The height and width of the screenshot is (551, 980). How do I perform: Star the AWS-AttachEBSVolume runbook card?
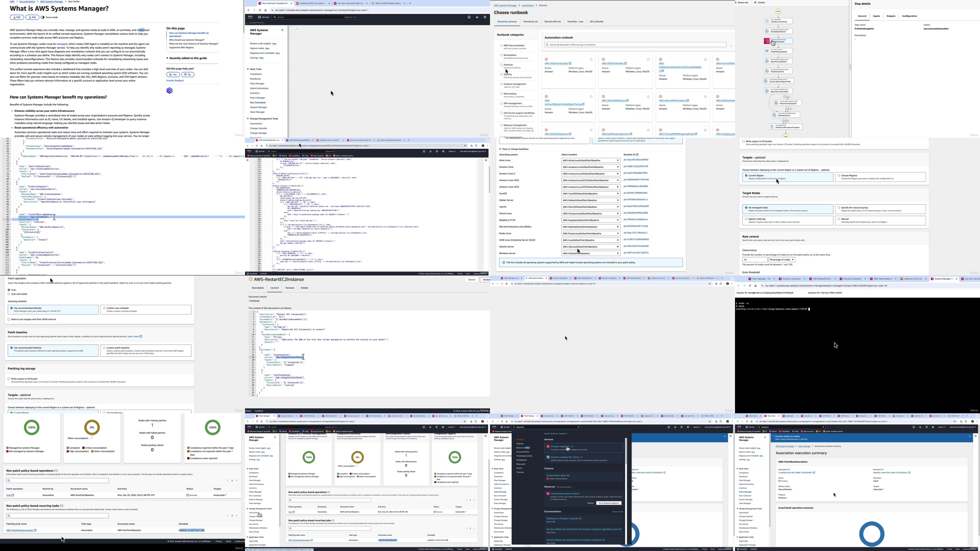coord(603,97)
